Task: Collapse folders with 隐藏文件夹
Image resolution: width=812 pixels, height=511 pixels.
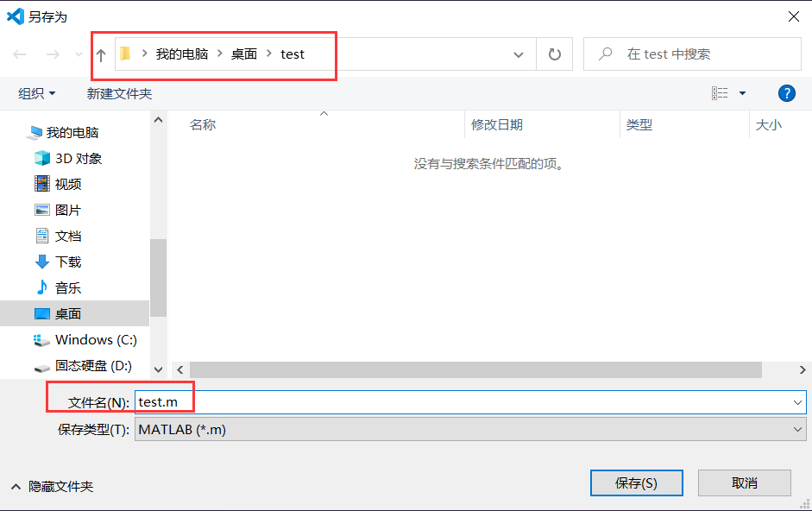Action: click(x=52, y=486)
